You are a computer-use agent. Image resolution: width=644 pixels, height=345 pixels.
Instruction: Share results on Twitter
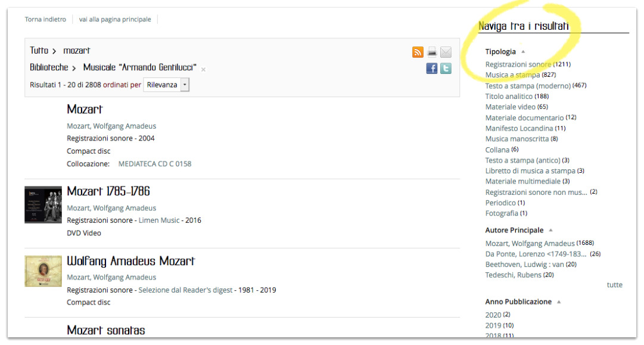[446, 69]
